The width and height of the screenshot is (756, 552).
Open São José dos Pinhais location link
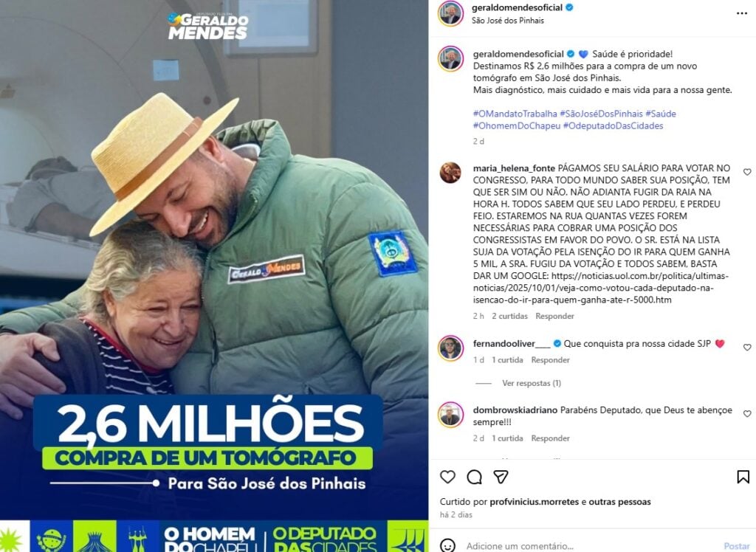tap(507, 20)
